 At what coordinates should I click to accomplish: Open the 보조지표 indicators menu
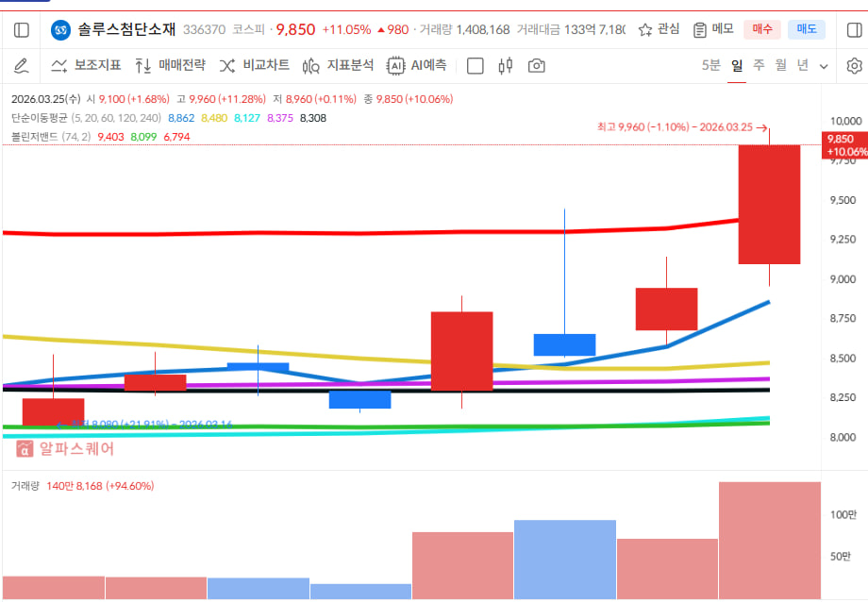(86, 66)
